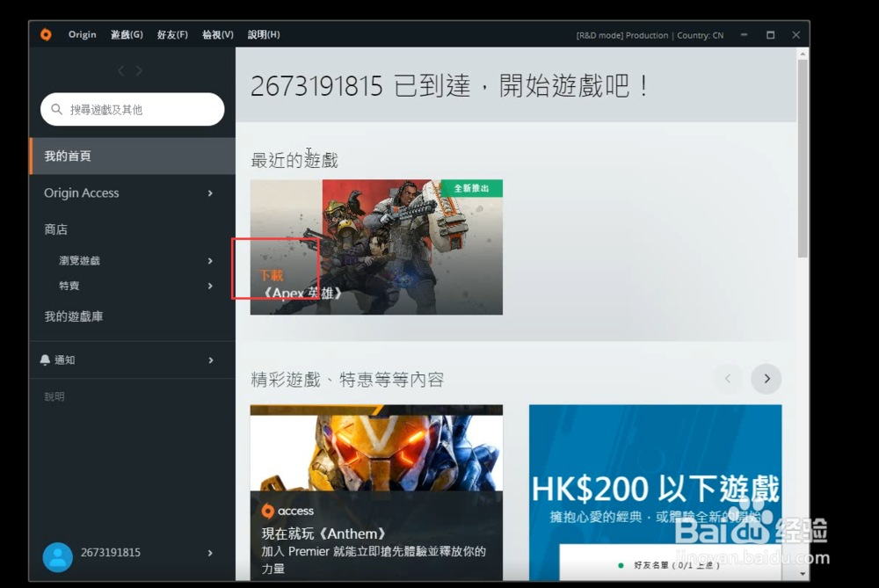879x588 pixels.
Task: Open 通知 notifications label
Action: tap(64, 359)
